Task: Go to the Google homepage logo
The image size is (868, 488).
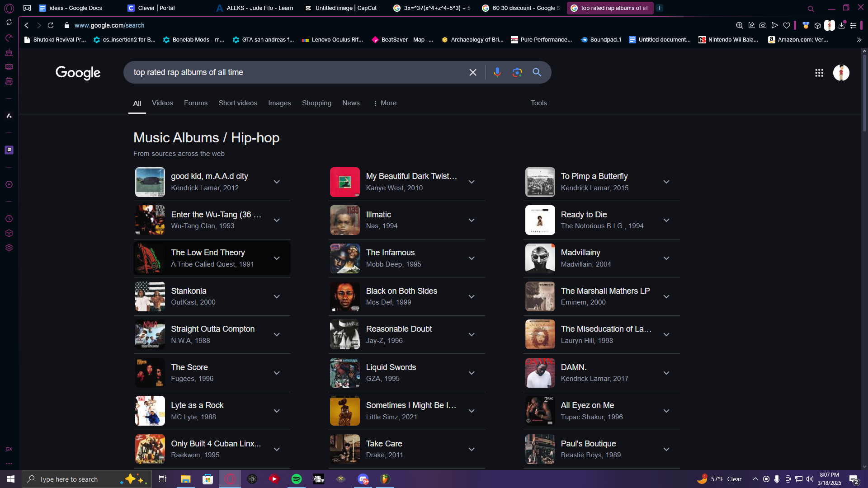Action: 78,73
